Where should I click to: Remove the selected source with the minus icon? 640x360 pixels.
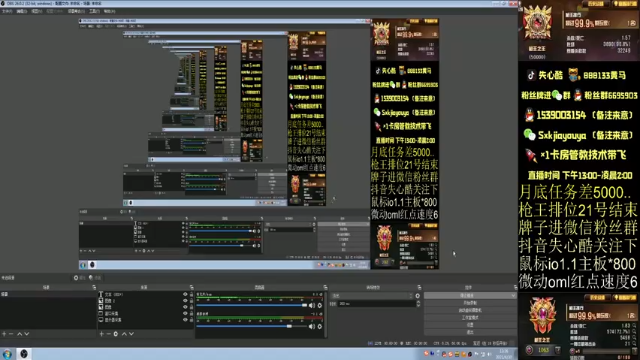(x=109, y=334)
